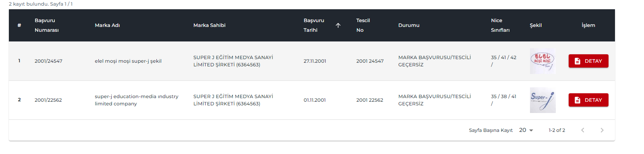This screenshot has width=644, height=154.
Task: Expand the records per page dropdown
Action: (x=526, y=130)
